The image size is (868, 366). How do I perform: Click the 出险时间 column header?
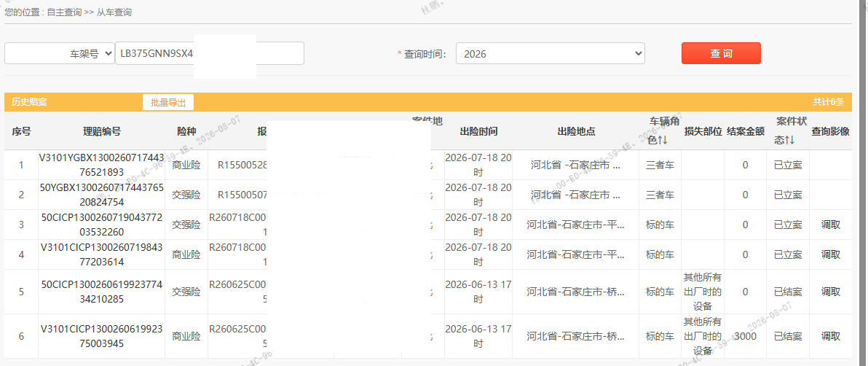point(478,131)
